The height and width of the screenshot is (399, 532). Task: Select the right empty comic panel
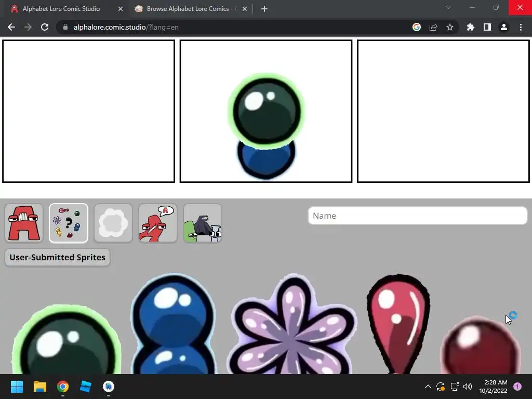pos(444,111)
